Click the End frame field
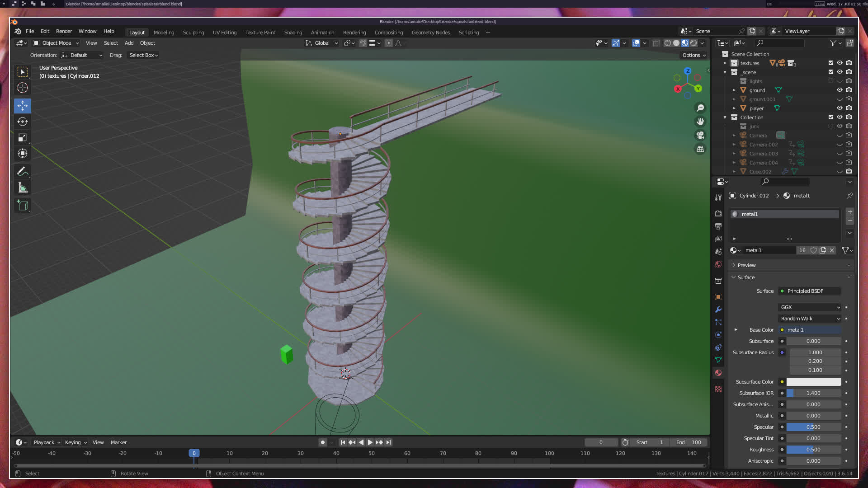This screenshot has width=868, height=488. 689,442
